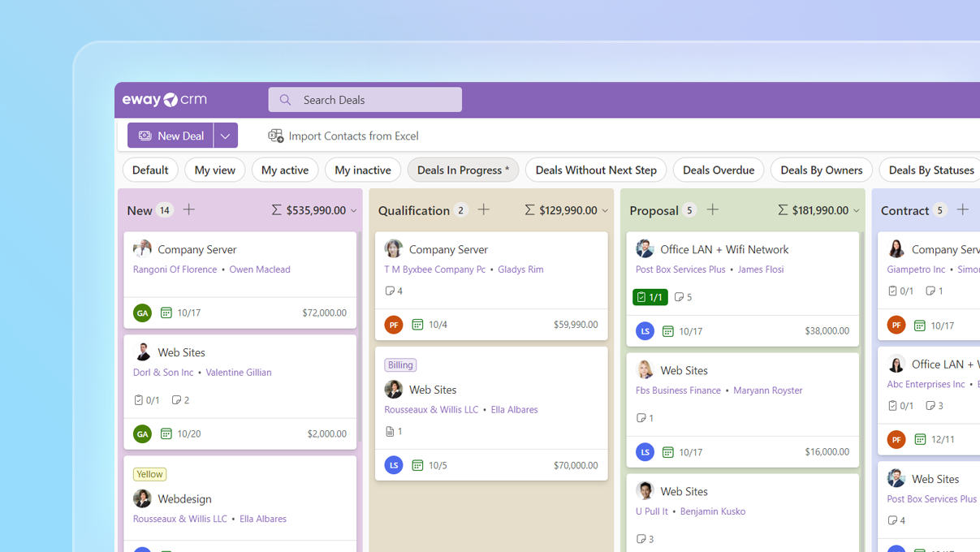Click the document icon on Billing Web Sites card
The image size is (980, 552).
(388, 431)
